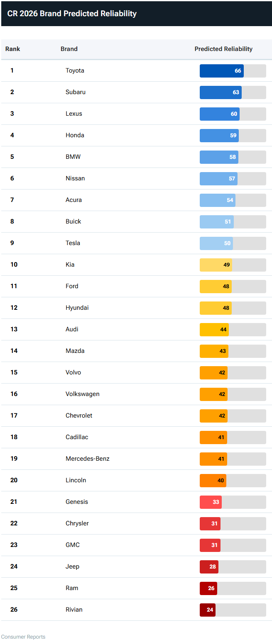Select the Hyundai brand name
Screen dimensions: 272x644
pos(77,308)
